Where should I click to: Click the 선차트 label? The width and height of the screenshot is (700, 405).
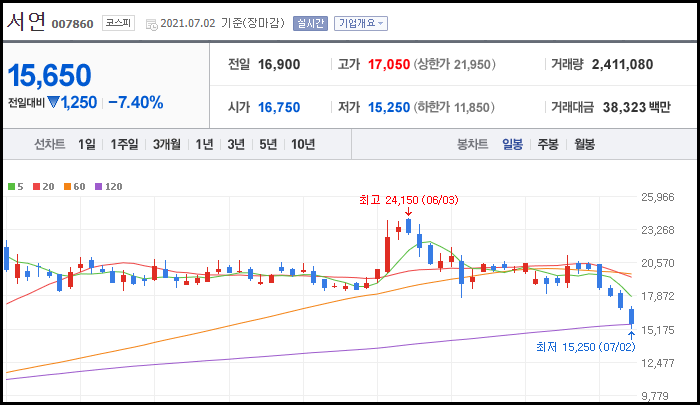coord(50,144)
